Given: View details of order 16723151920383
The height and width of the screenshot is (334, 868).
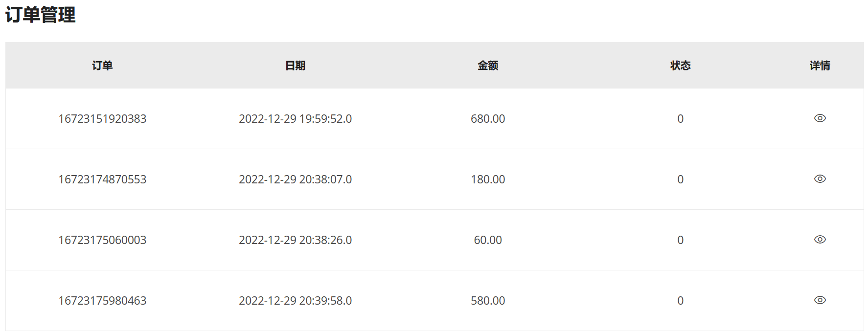Looking at the screenshot, I should pyautogui.click(x=820, y=118).
